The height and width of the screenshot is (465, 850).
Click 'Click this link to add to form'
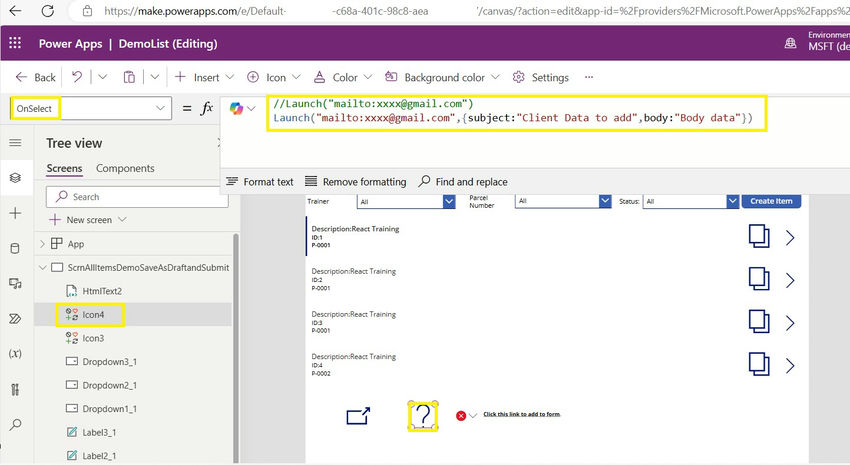coord(521,414)
